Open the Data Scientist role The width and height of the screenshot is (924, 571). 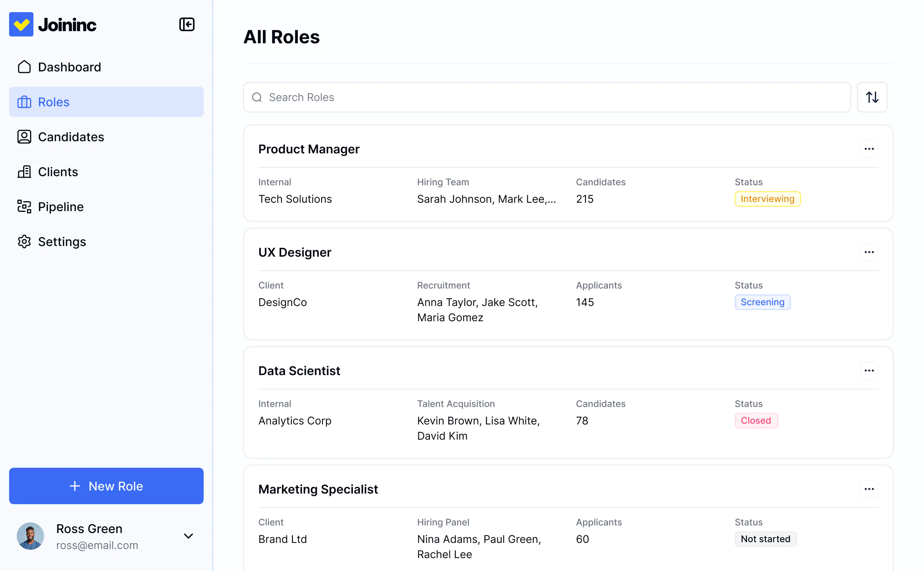point(299,371)
